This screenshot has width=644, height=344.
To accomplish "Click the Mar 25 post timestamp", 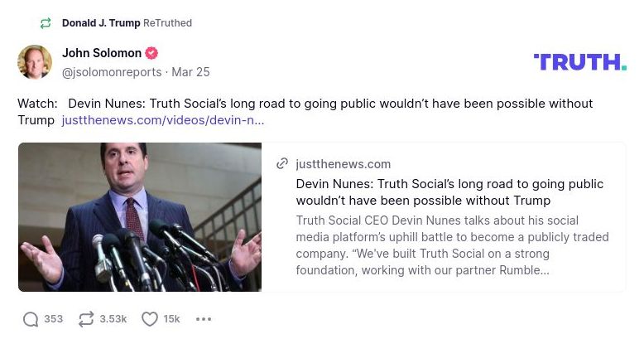I will tap(191, 72).
